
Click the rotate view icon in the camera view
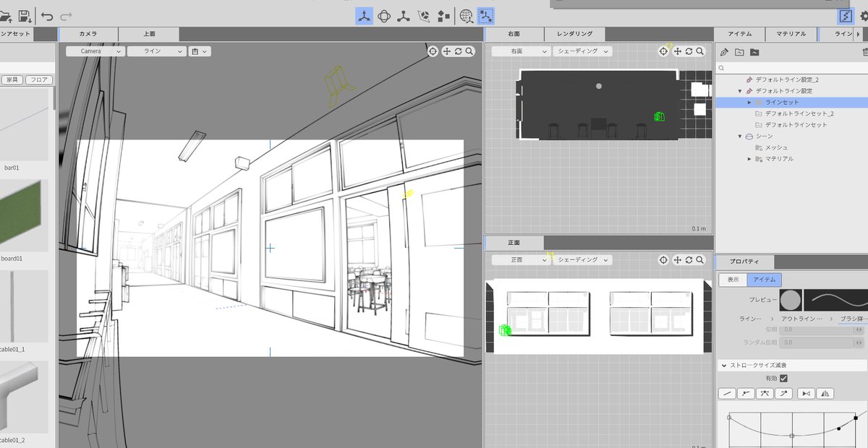tap(458, 51)
